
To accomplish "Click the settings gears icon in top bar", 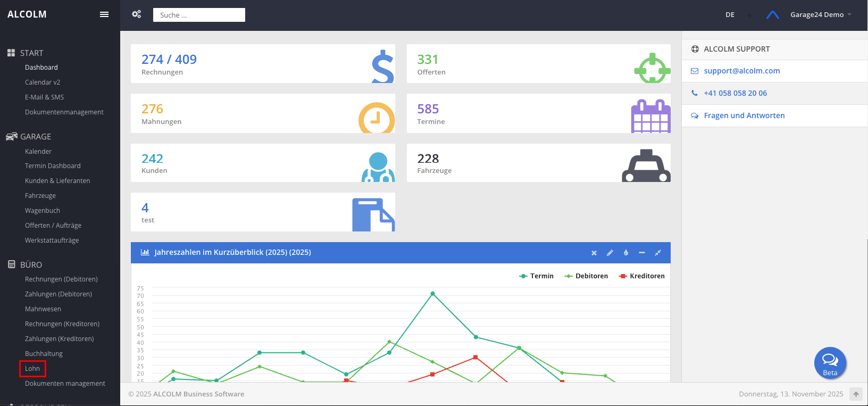I will pos(137,14).
